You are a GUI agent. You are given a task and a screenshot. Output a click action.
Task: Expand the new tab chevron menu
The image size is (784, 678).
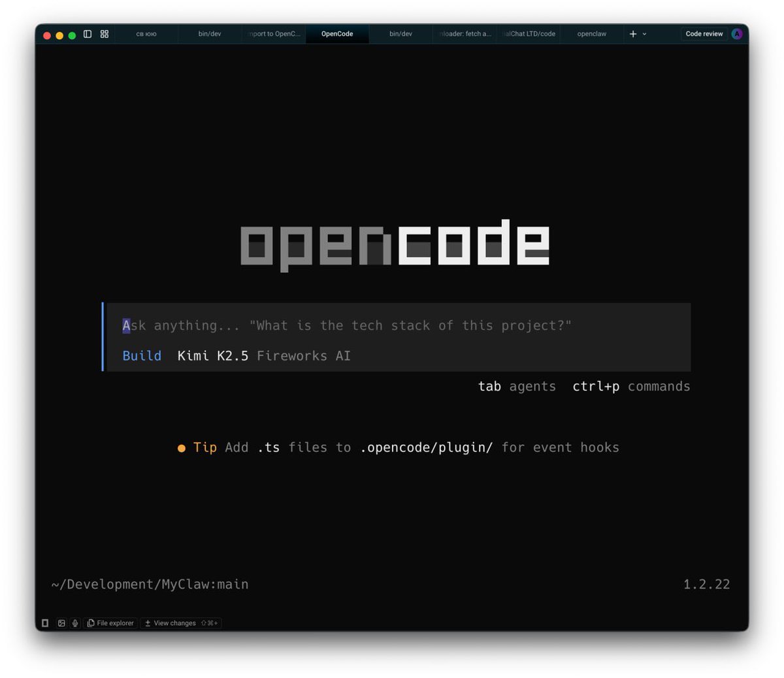(644, 34)
